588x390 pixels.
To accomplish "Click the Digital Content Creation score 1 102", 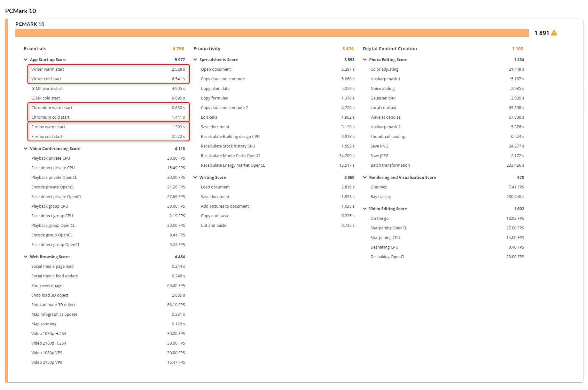I will point(518,48).
